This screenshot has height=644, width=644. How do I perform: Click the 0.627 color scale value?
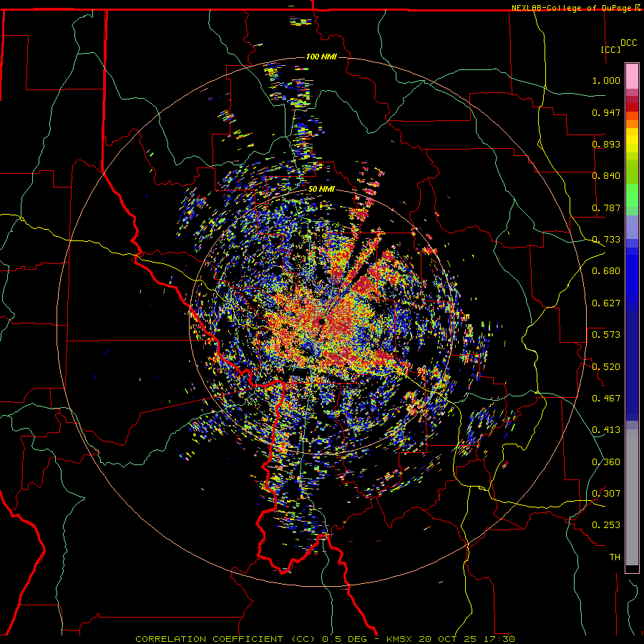(606, 303)
